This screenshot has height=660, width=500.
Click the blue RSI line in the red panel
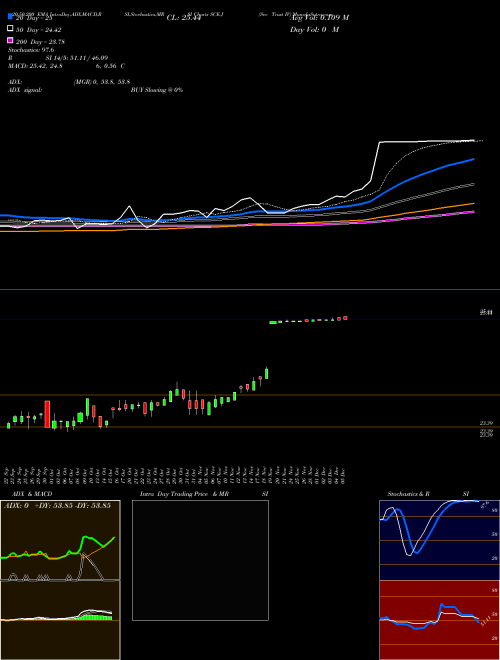point(447,607)
